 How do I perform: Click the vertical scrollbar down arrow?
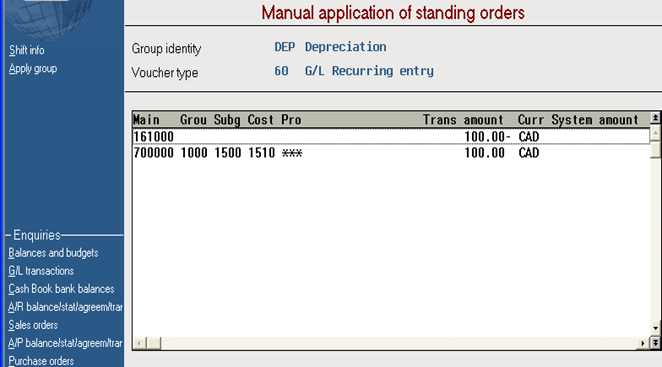(655, 328)
